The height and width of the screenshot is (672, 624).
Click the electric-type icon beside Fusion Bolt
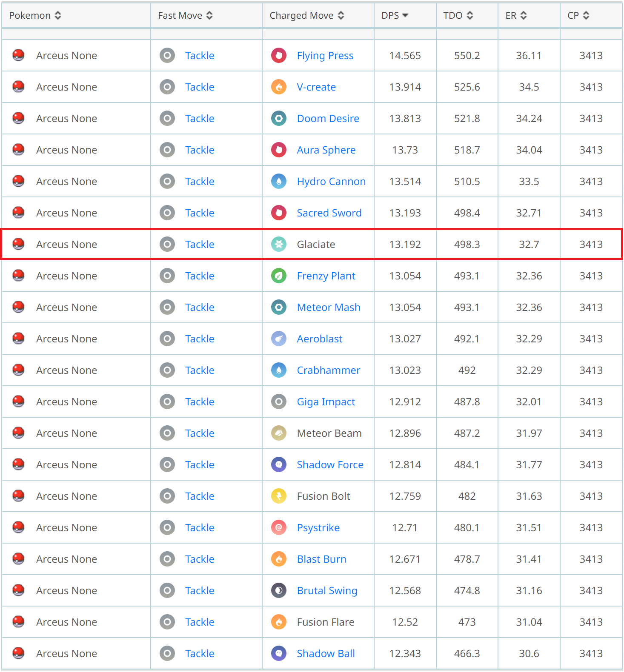(x=279, y=496)
